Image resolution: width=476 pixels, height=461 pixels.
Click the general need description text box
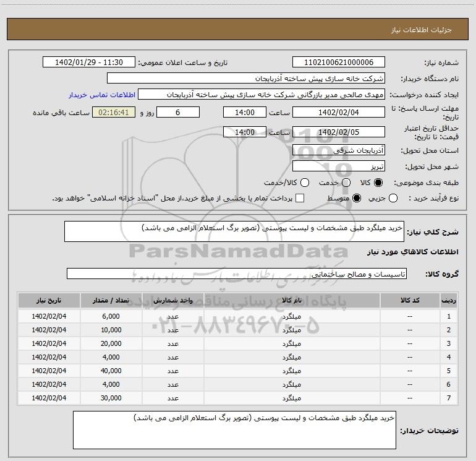click(x=234, y=231)
